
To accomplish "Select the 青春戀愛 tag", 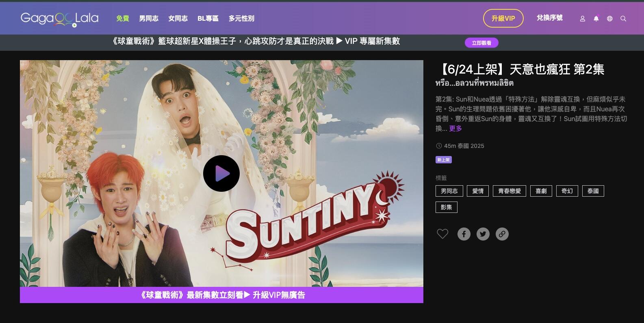I will tap(510, 191).
